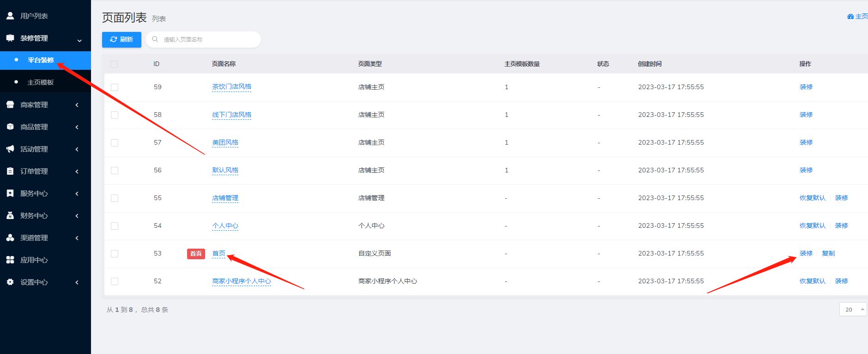This screenshot has height=354, width=868.
Task: Open the 店铺管理 page name link
Action: coord(225,198)
